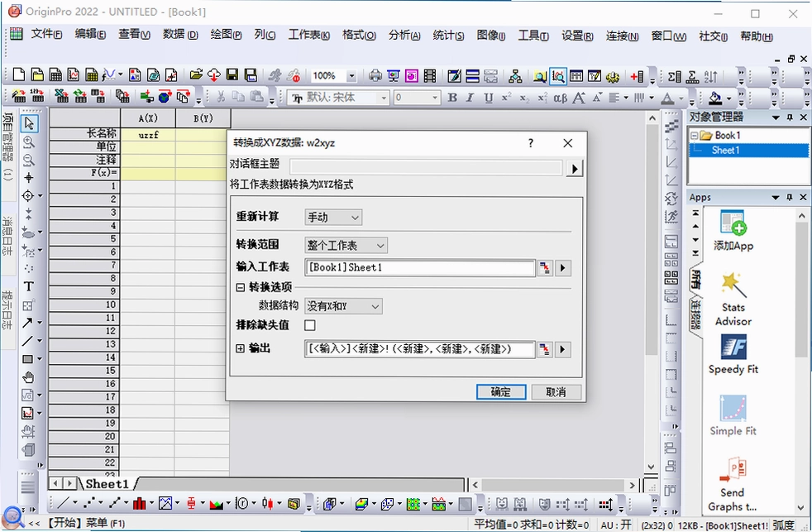
Task: Switch to the 连接器 Apps side tab
Action: pyautogui.click(x=695, y=314)
